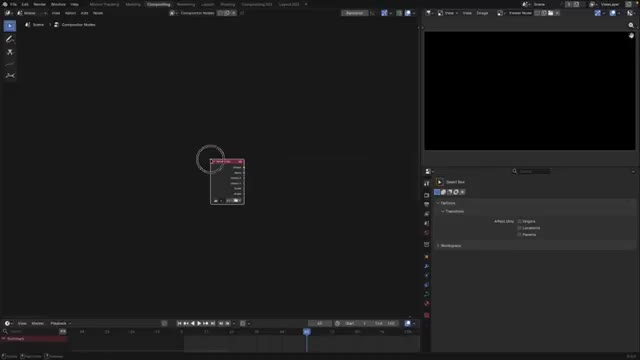Click the pan hand icon in viewer

click(631, 36)
